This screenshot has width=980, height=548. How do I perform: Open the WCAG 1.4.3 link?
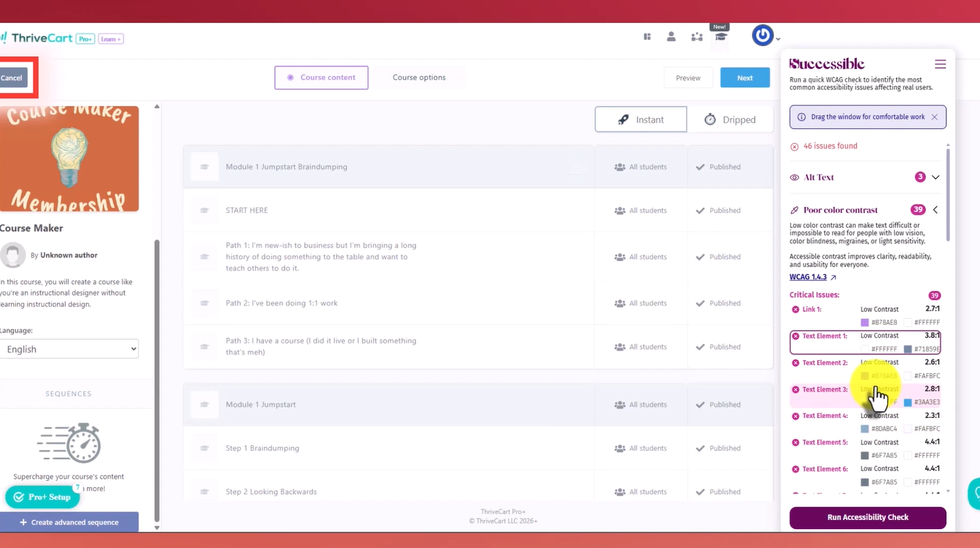coord(808,277)
